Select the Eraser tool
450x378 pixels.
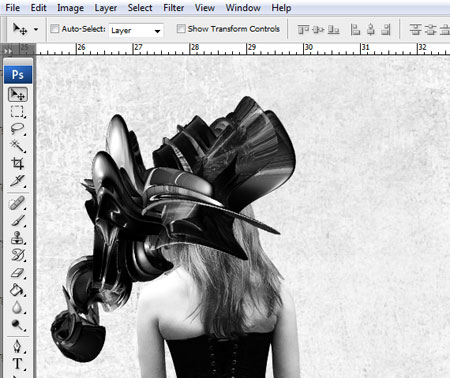(x=18, y=273)
